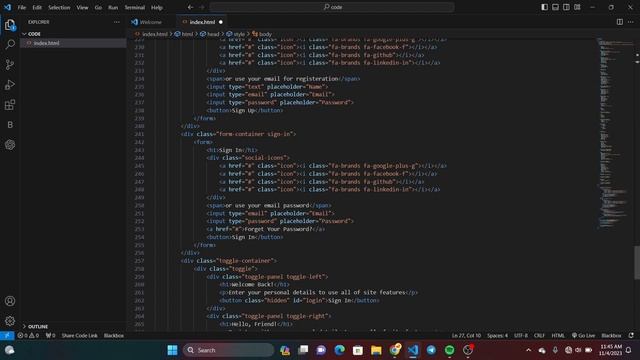Open Telegram from the taskbar
This screenshot has height=360, width=640.
click(431, 350)
